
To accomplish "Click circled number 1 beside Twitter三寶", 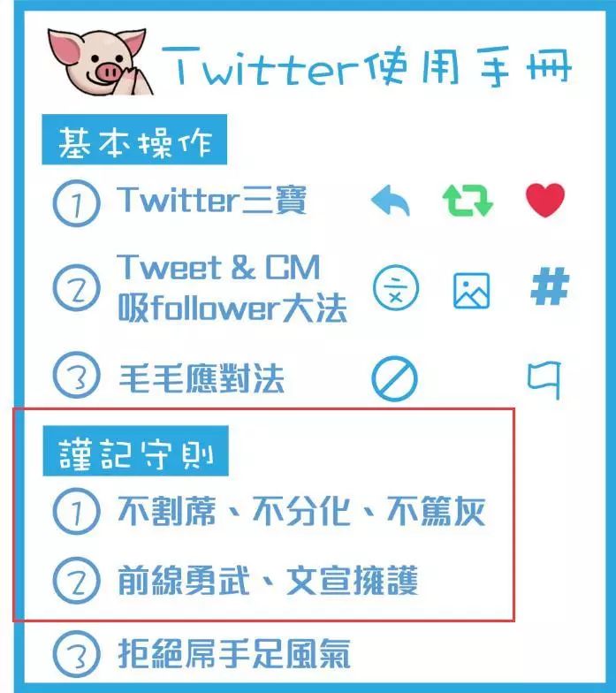I will pos(76,203).
